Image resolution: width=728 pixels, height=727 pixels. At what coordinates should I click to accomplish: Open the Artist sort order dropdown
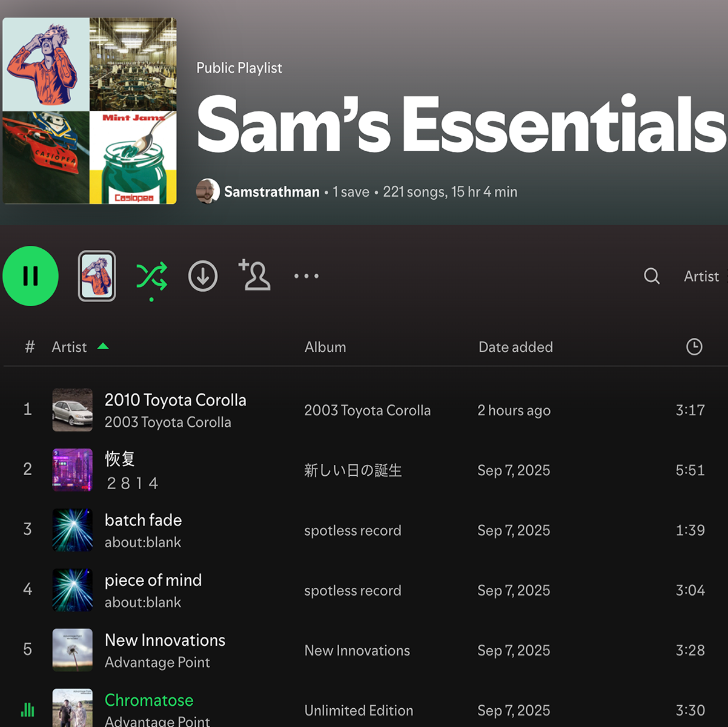(x=701, y=276)
